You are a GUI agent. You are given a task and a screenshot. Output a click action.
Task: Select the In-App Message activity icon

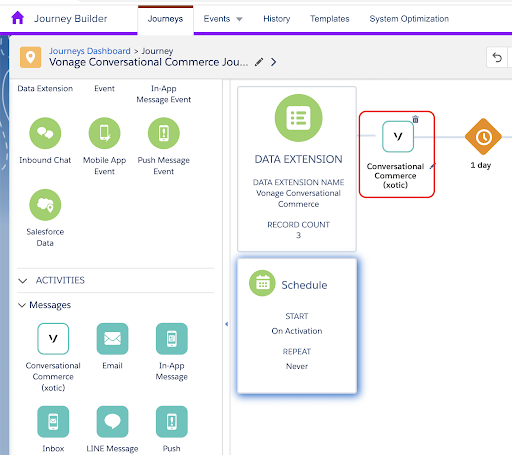[x=172, y=339]
